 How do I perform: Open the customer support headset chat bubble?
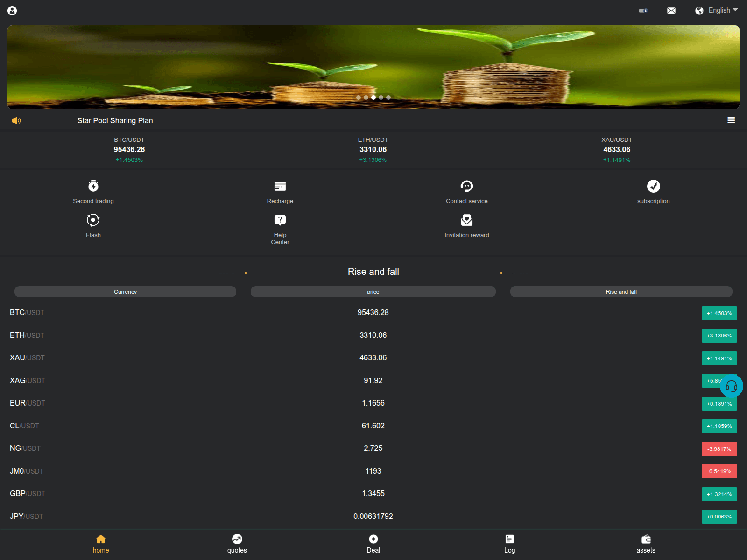(x=732, y=386)
